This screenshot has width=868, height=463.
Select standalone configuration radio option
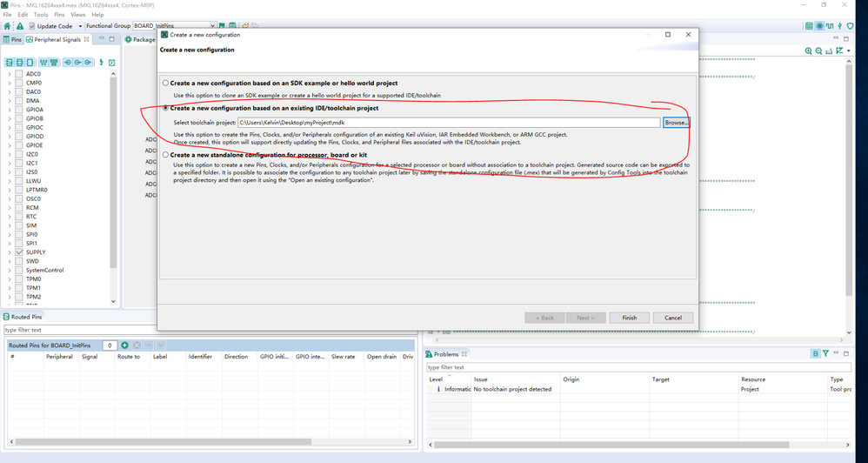(165, 155)
